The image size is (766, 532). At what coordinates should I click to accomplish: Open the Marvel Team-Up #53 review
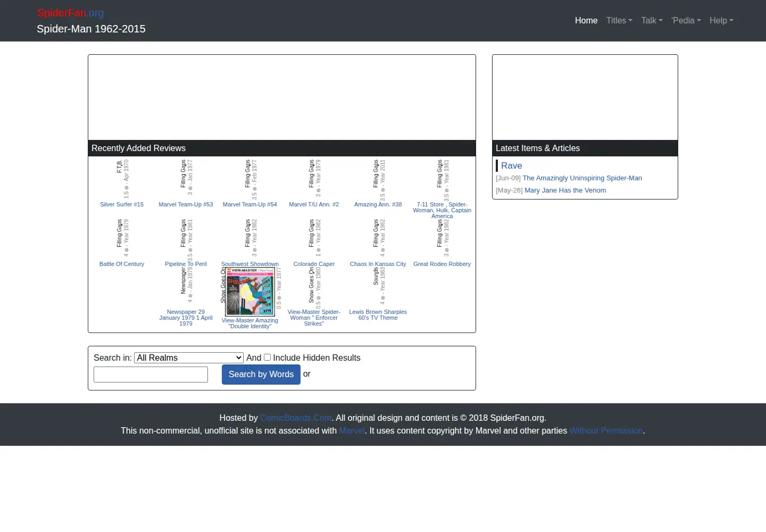[186, 204]
